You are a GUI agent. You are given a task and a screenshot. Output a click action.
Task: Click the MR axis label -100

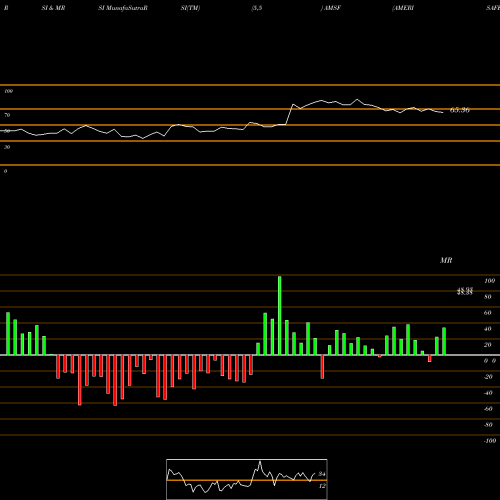point(490,441)
